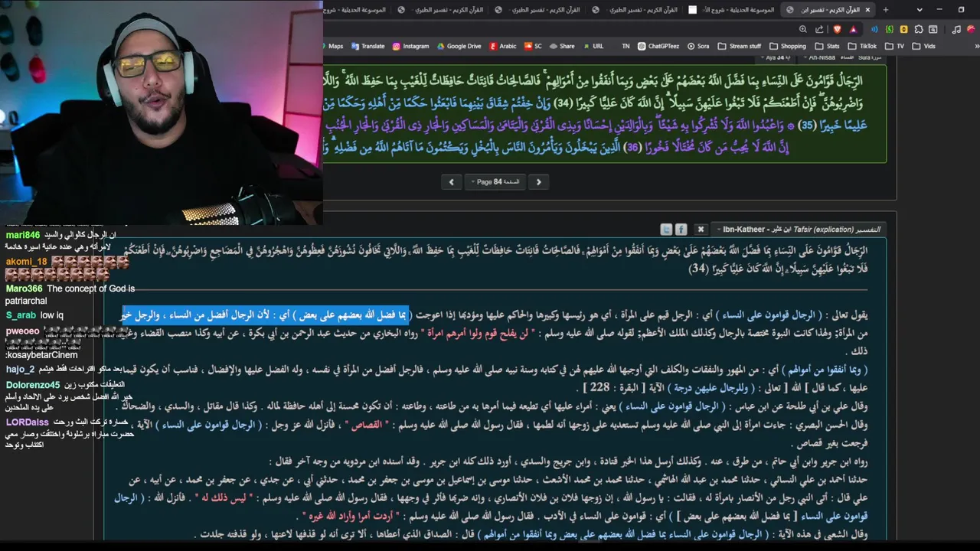The width and height of the screenshot is (980, 551).
Task: Click the yellow extension icon
Action: click(x=904, y=29)
